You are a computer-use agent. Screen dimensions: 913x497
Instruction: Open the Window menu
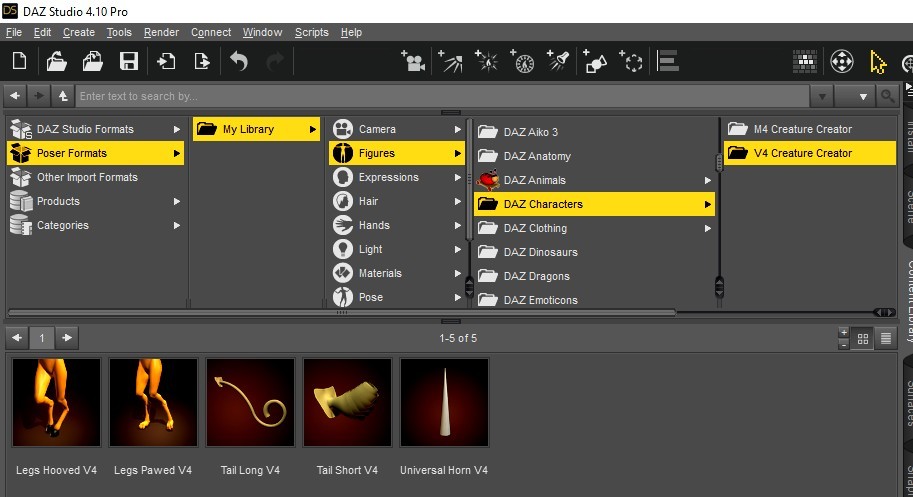pyautogui.click(x=262, y=33)
